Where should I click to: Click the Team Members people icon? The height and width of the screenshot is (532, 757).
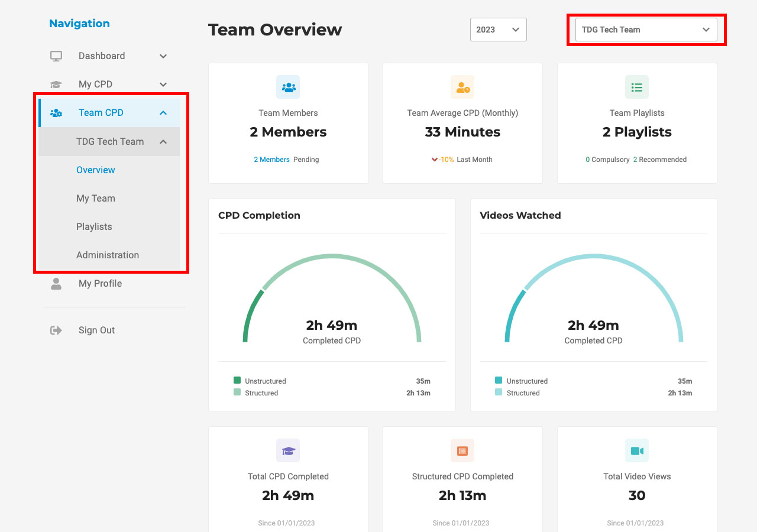point(288,87)
